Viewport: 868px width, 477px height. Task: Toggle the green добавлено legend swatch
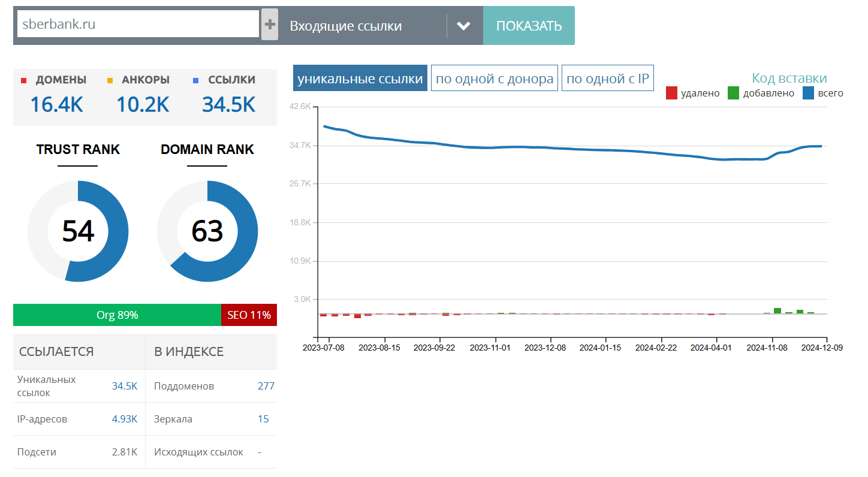[733, 93]
